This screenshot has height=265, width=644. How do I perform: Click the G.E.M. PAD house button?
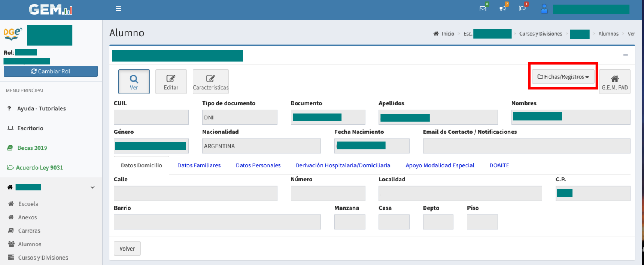click(x=615, y=82)
